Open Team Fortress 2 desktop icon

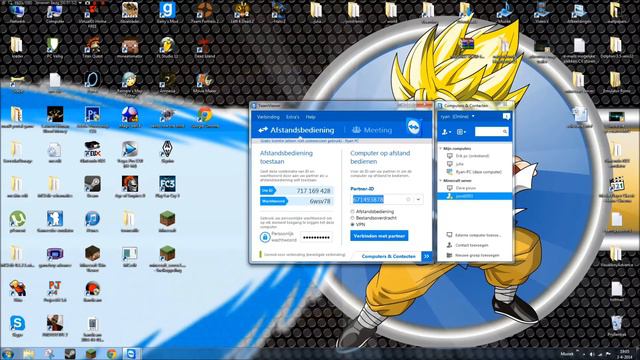click(x=205, y=12)
